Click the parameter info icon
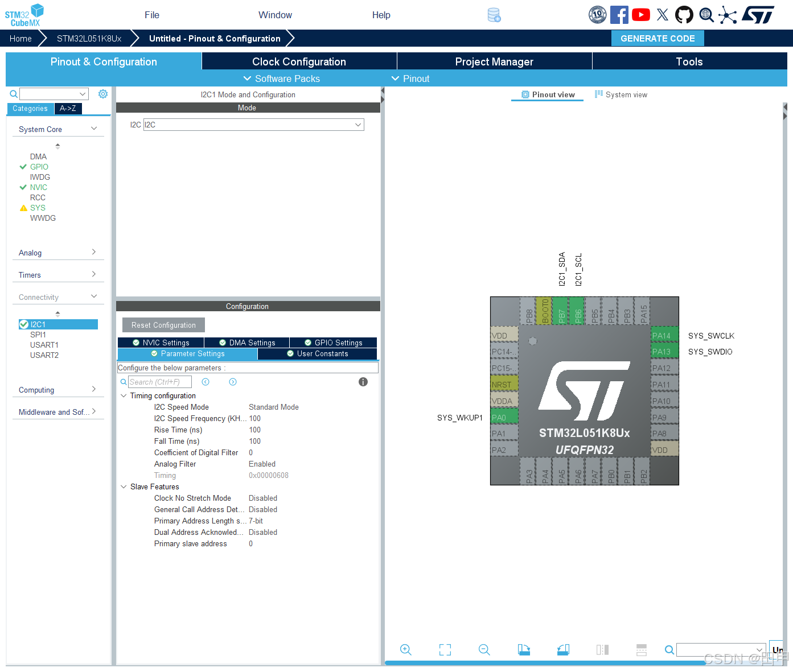Viewport: 793px width, 672px height. pyautogui.click(x=363, y=382)
